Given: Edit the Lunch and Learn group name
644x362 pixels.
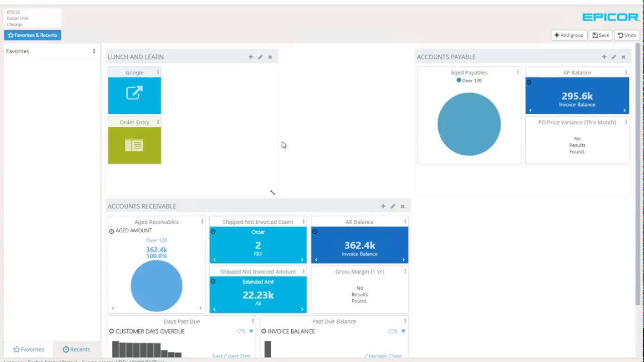Looking at the screenshot, I should [260, 57].
